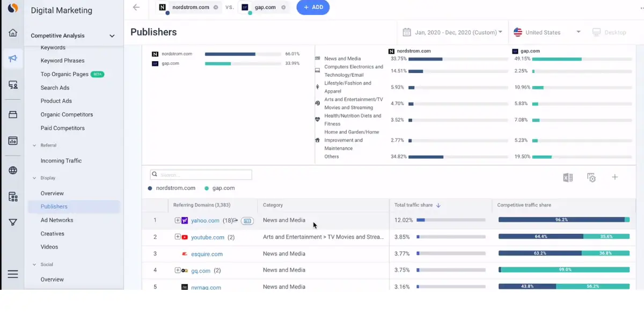This screenshot has width=644, height=322.
Task: Open Top Organic Pages
Action: [64, 74]
